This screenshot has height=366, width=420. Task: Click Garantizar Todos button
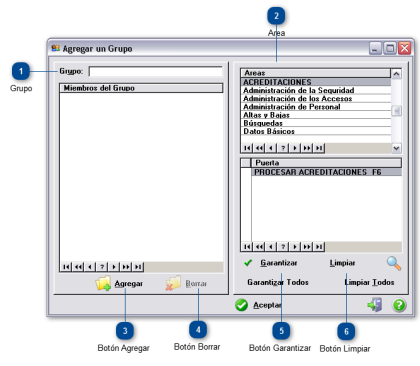point(278,282)
